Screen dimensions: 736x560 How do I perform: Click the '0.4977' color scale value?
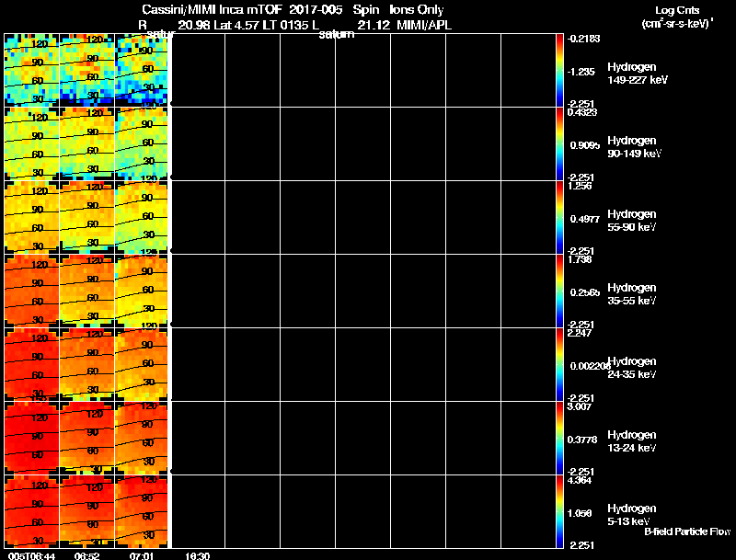pos(585,219)
